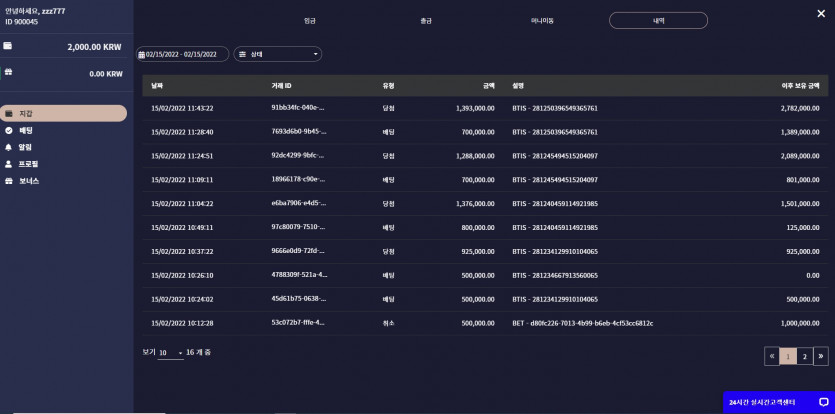
Task: Click the next page double-arrow button
Action: [821, 356]
